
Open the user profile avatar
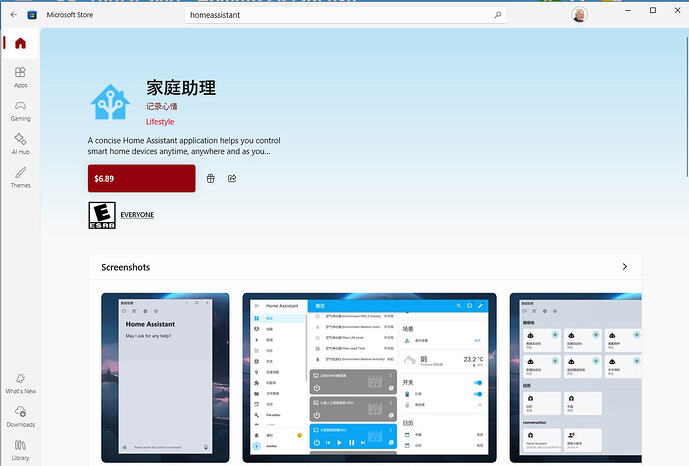click(580, 14)
